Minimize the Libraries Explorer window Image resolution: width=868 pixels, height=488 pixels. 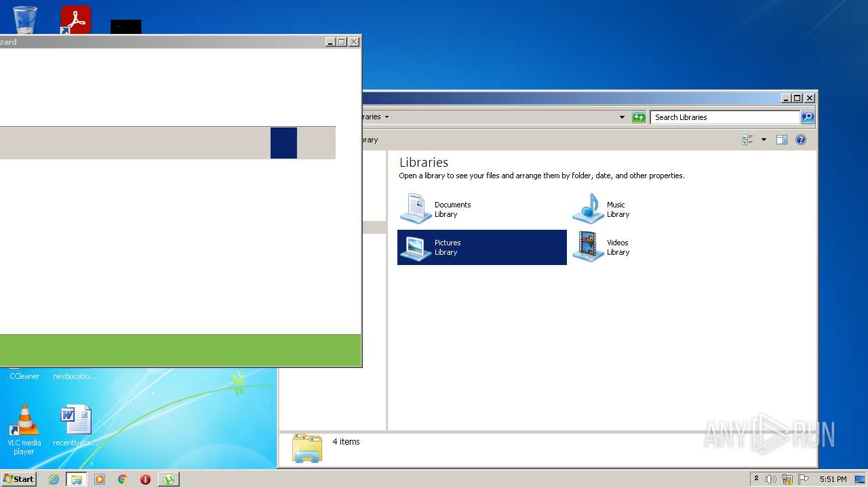pyautogui.click(x=786, y=98)
